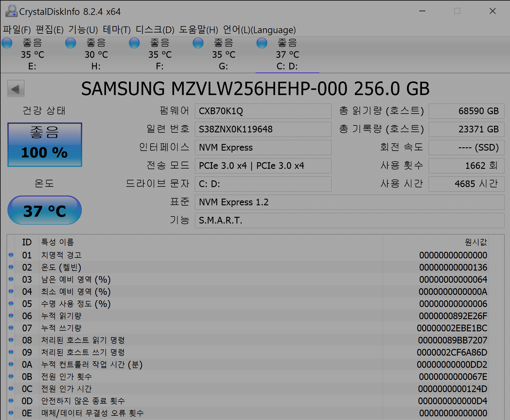Click status dot for attribute 07 누적 쓰기량
The height and width of the screenshot is (420, 510).
(11, 328)
